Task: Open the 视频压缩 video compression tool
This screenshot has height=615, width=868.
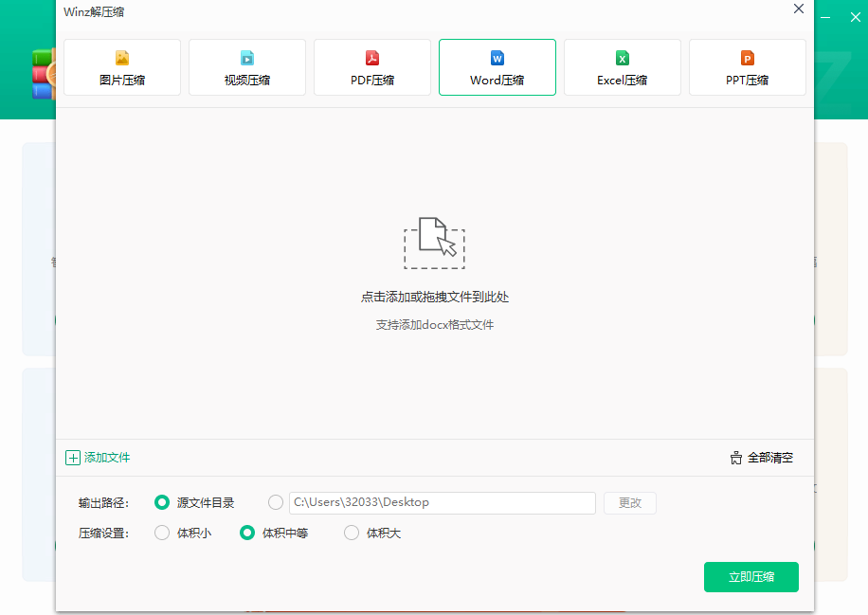Action: pos(245,57)
